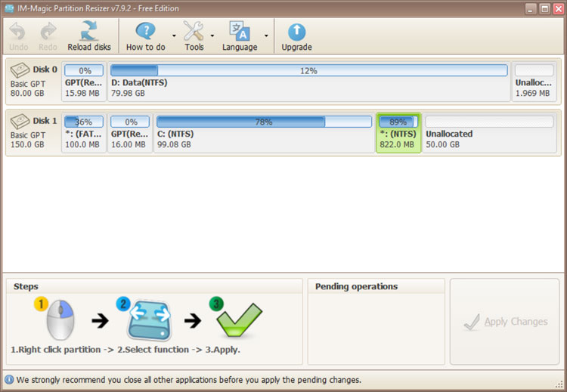This screenshot has height=392, width=567.
Task: Click the Redo arrow icon
Action: click(x=48, y=32)
